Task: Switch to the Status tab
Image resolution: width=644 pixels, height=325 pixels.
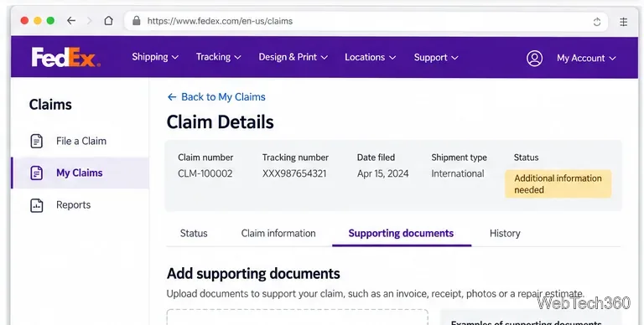Action: click(194, 234)
